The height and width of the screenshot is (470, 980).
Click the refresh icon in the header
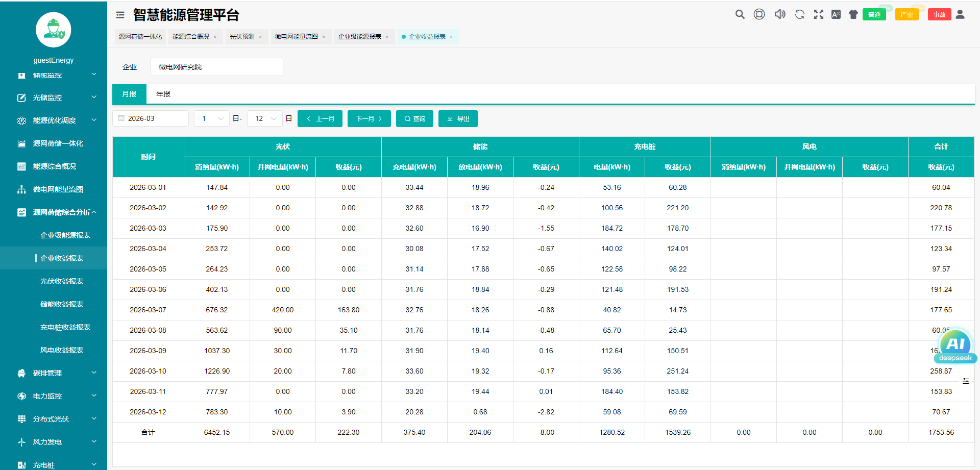pos(799,14)
